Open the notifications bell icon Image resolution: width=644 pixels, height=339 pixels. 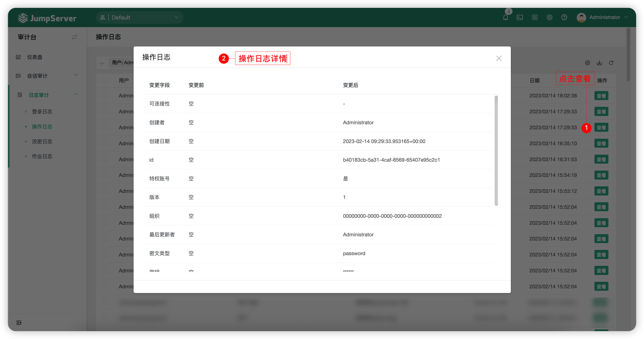pos(505,17)
